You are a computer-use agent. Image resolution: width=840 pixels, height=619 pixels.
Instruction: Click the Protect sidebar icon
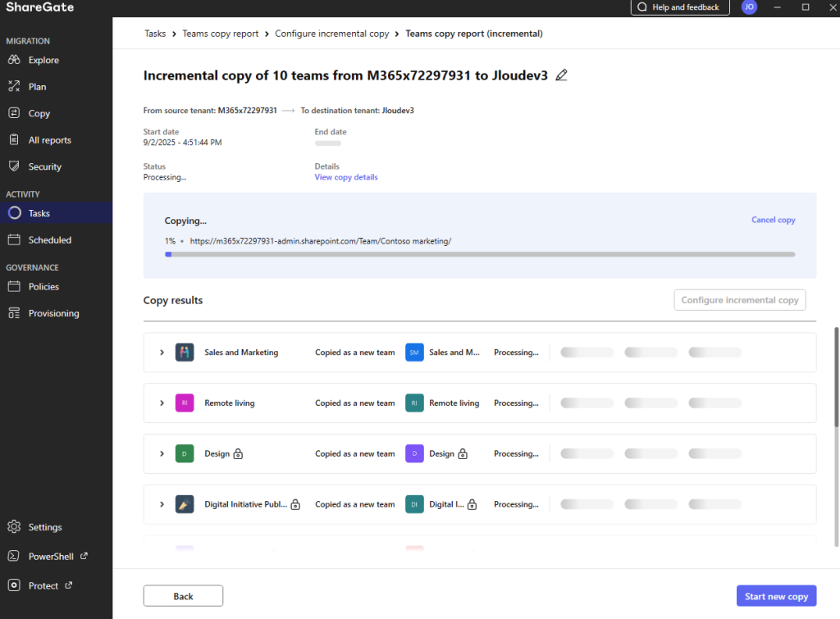14,585
